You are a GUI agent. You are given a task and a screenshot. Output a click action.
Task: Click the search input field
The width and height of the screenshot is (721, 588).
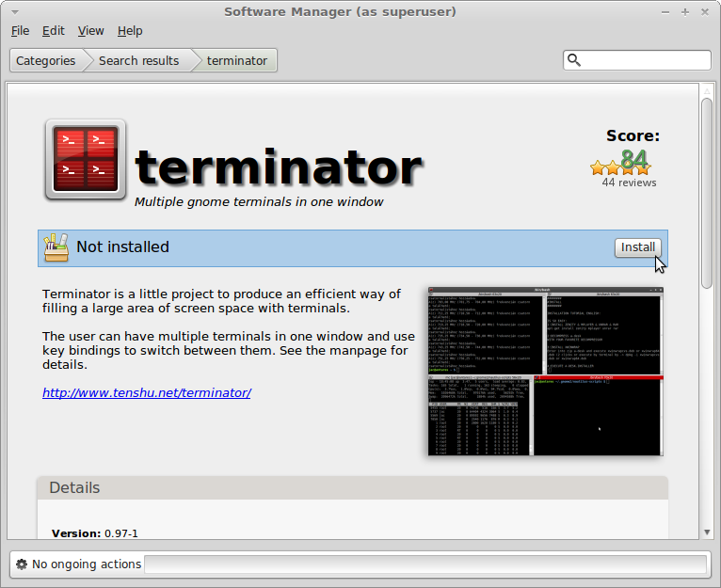(x=637, y=60)
